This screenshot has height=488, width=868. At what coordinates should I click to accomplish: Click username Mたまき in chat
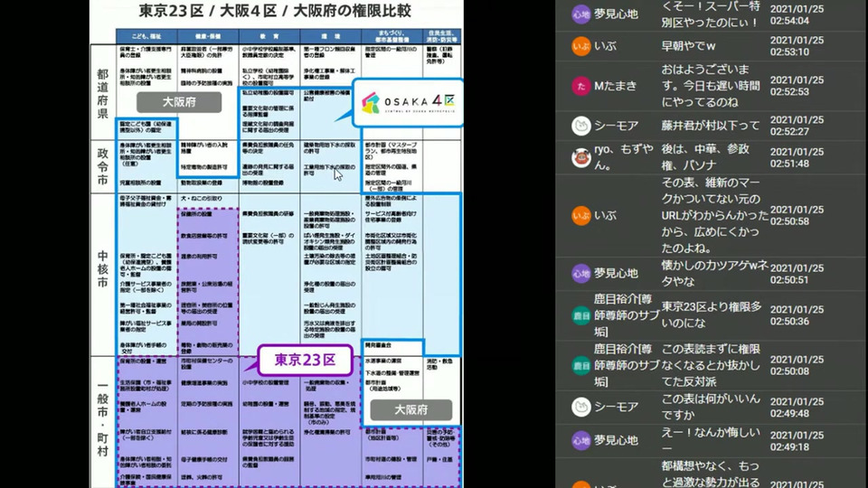(x=615, y=86)
